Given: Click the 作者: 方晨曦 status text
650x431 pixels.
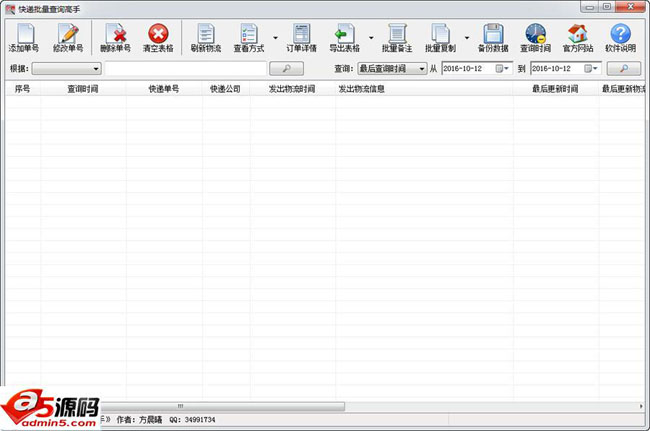Looking at the screenshot, I should pos(139,420).
